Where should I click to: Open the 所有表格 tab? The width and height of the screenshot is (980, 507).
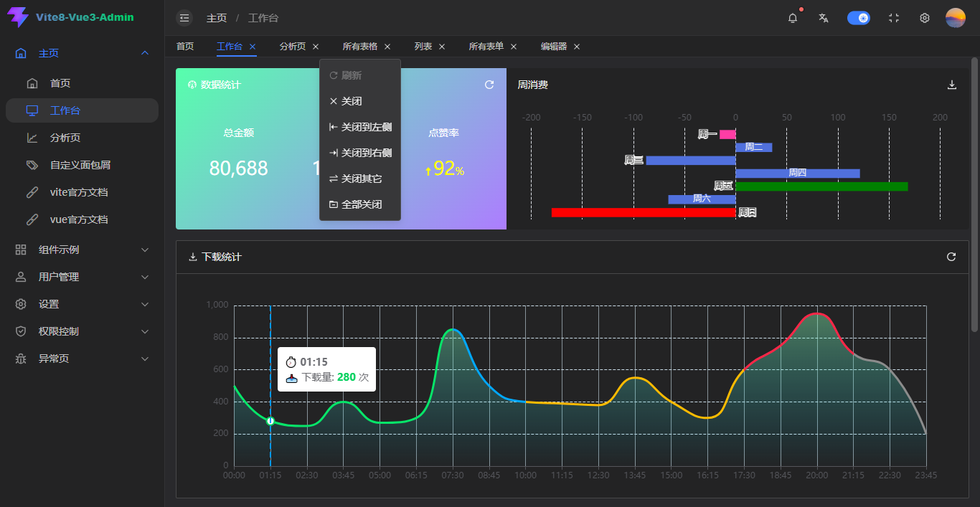360,46
